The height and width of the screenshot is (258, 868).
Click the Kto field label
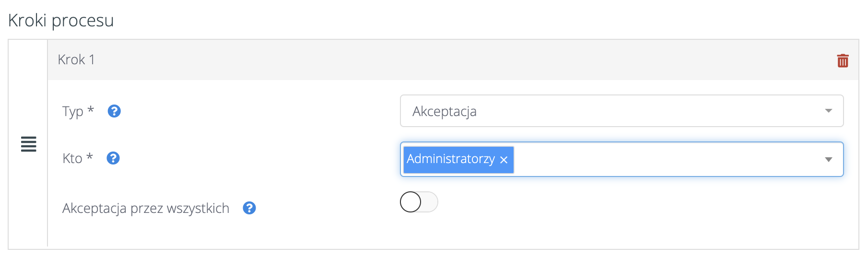(72, 158)
